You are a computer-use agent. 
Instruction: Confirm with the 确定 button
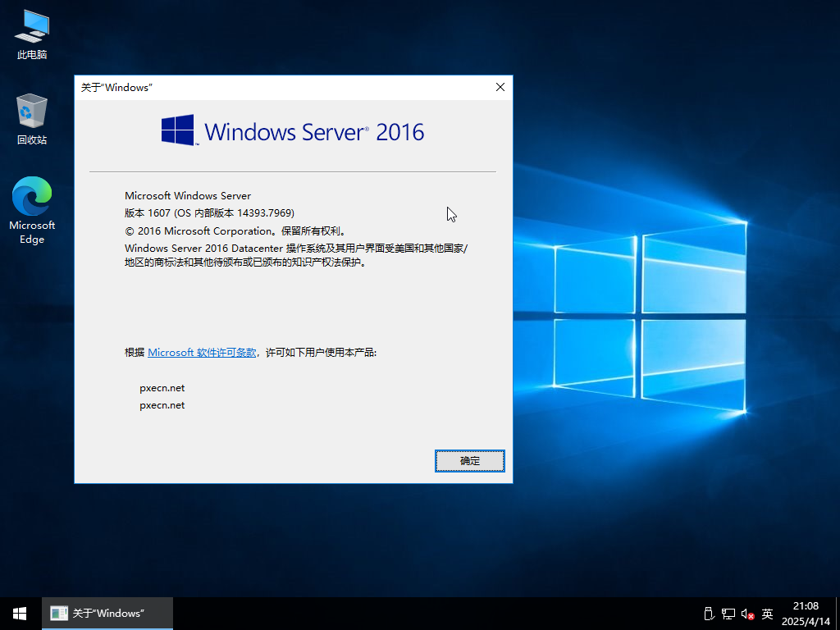tap(469, 461)
